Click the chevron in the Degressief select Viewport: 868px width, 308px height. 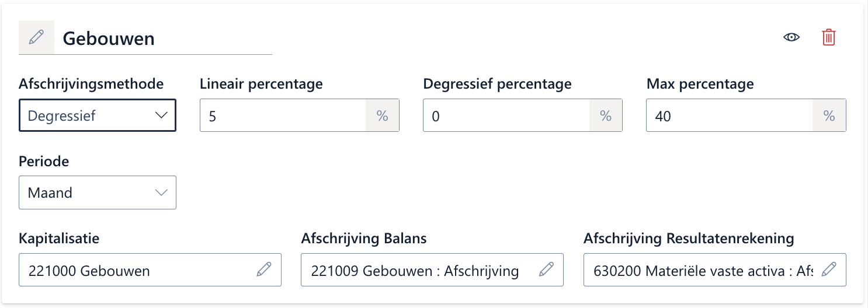click(x=162, y=116)
